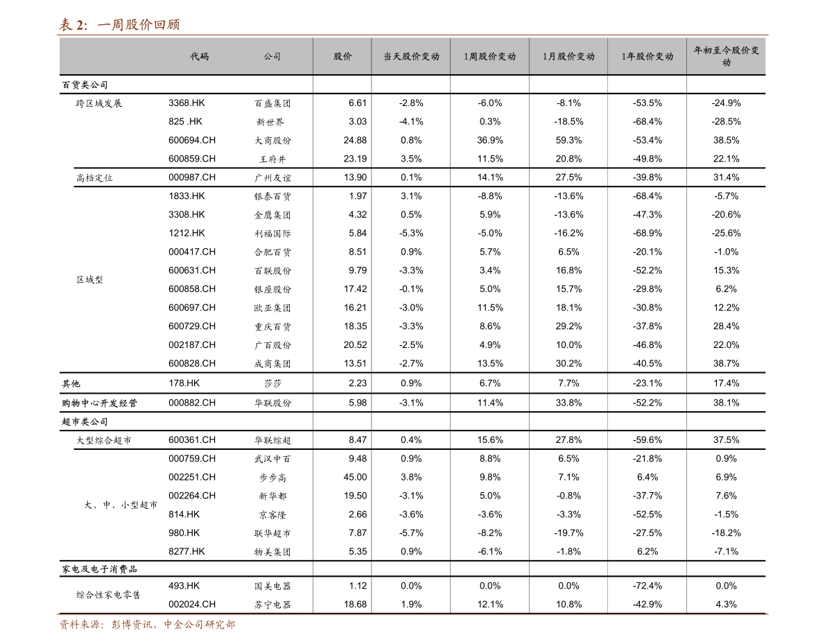Select the 跨区域发展 category label
The height and width of the screenshot is (644, 825).
tap(99, 103)
